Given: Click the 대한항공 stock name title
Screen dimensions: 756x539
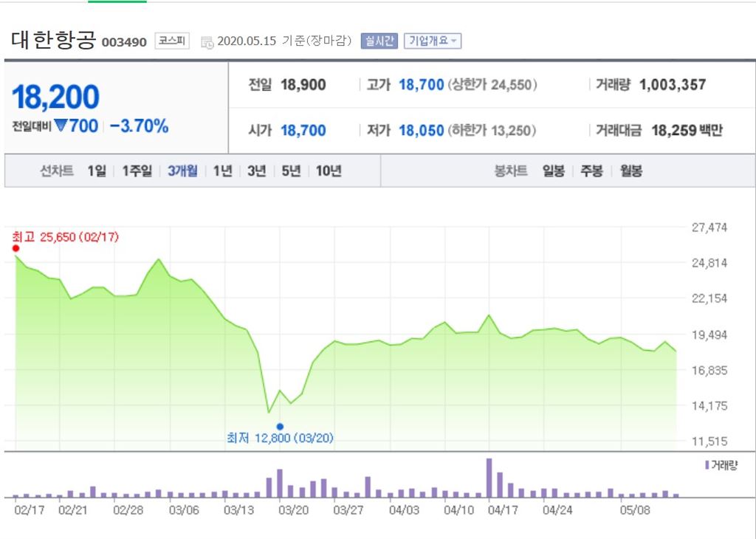Looking at the screenshot, I should [53, 40].
